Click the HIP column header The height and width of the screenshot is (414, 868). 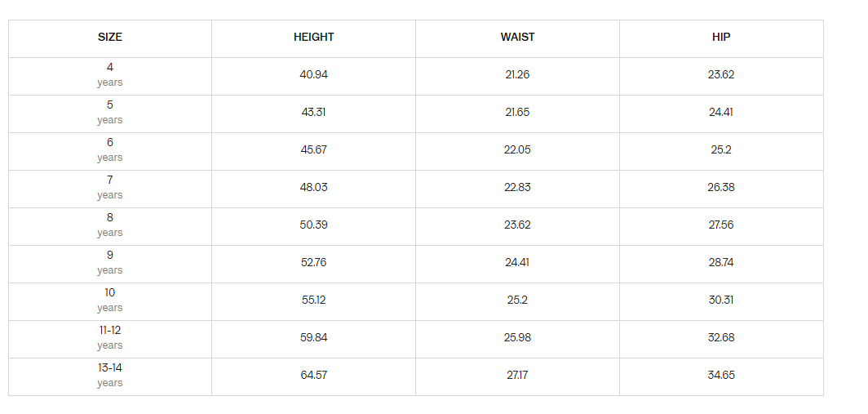pos(721,37)
